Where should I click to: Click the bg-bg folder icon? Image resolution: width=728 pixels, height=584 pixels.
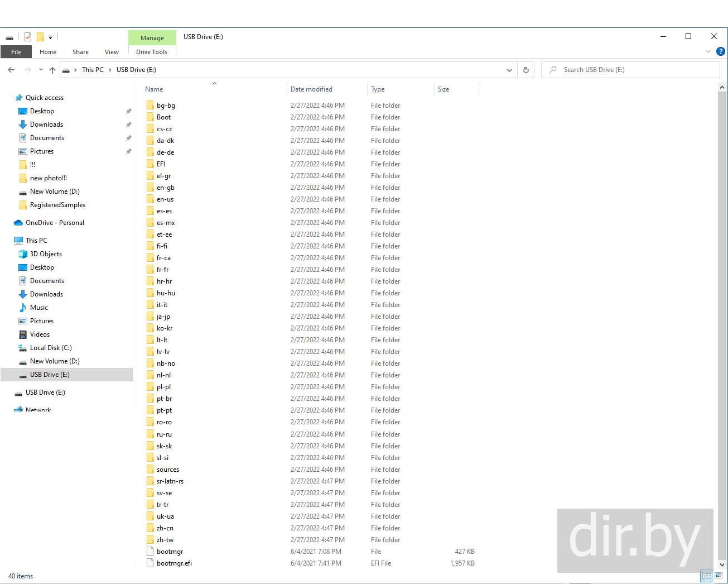[x=150, y=106]
